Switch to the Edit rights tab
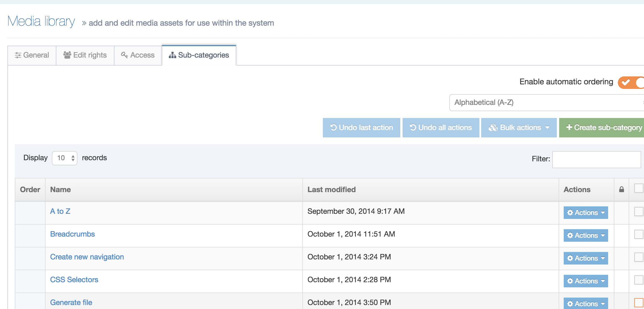 [85, 55]
